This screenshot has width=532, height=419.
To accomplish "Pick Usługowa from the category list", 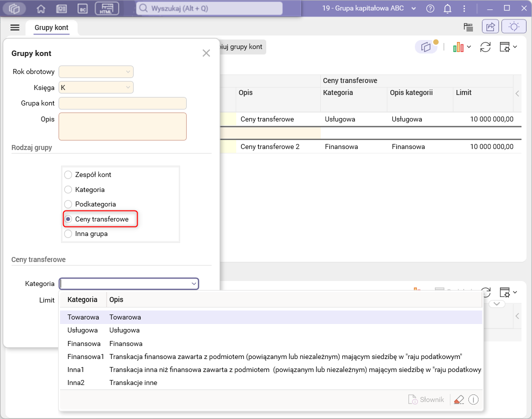I will (83, 330).
